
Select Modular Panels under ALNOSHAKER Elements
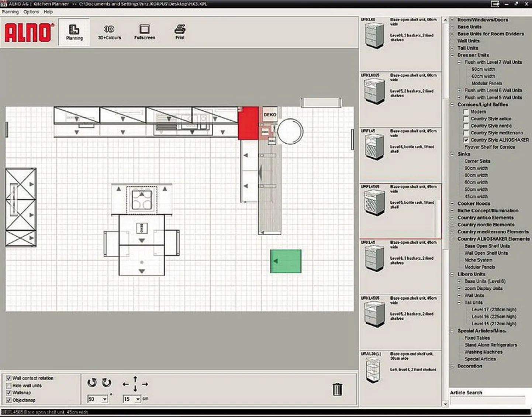point(480,267)
